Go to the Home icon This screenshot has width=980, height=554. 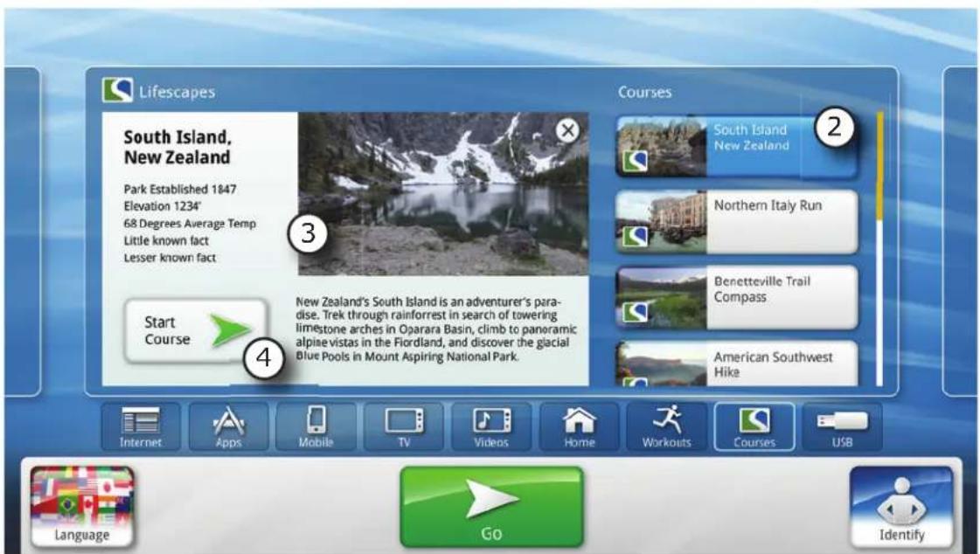click(x=580, y=427)
